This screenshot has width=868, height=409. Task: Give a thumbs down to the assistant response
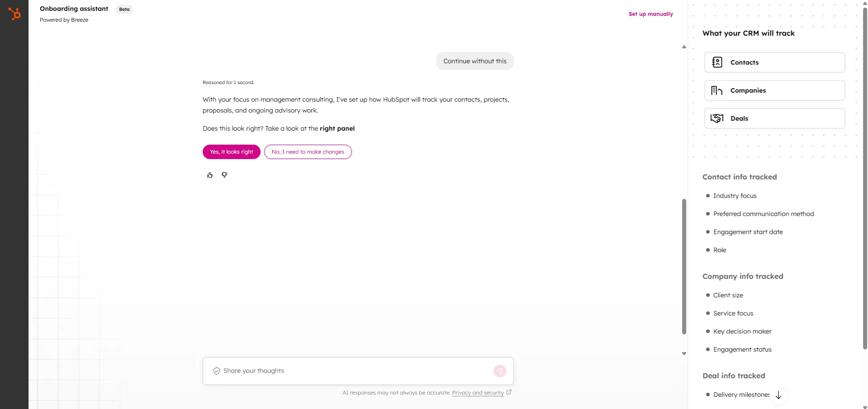[x=224, y=175]
